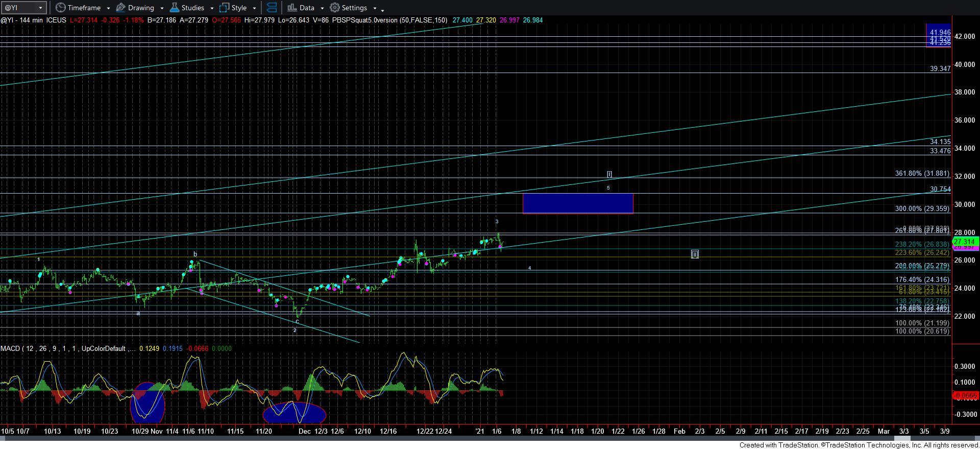Select the wave label '3' near the 1/6 high
This screenshot has height=449, width=980.
click(497, 222)
